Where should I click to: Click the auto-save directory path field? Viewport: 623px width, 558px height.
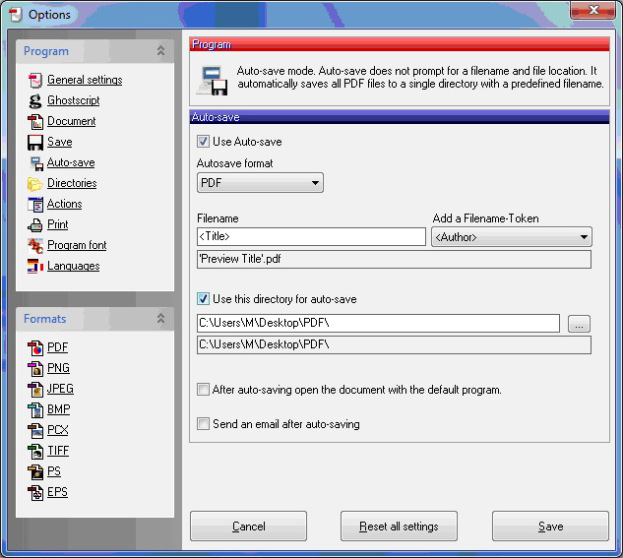click(378, 324)
